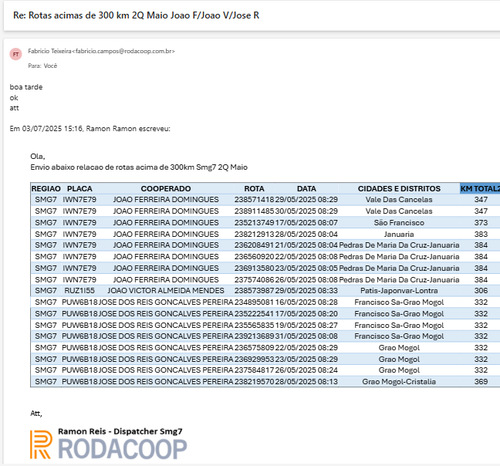Click the FT sender avatar
The image size is (500, 466).
click(x=16, y=54)
